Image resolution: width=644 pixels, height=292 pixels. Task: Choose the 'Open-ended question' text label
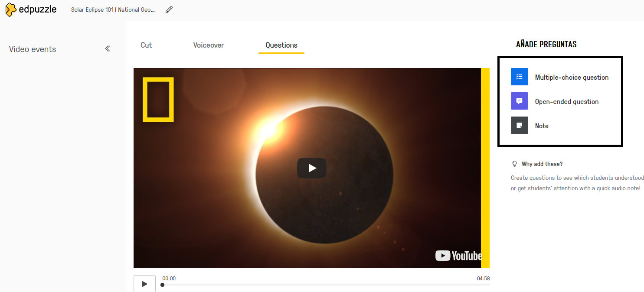pos(566,102)
